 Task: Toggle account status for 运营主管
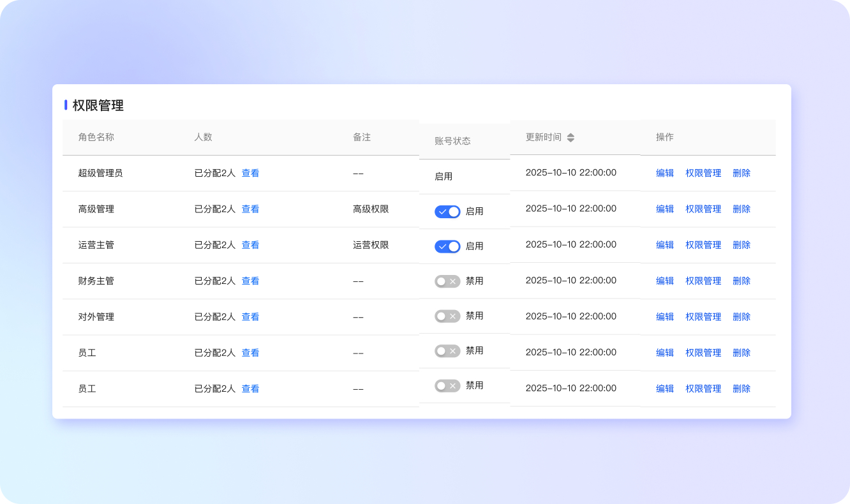(447, 246)
